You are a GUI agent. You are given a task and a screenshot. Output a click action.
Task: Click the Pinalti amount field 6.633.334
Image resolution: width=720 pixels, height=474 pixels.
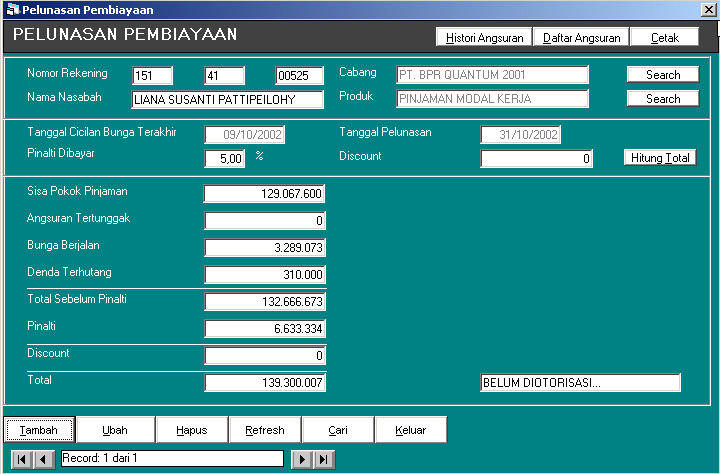click(x=265, y=328)
